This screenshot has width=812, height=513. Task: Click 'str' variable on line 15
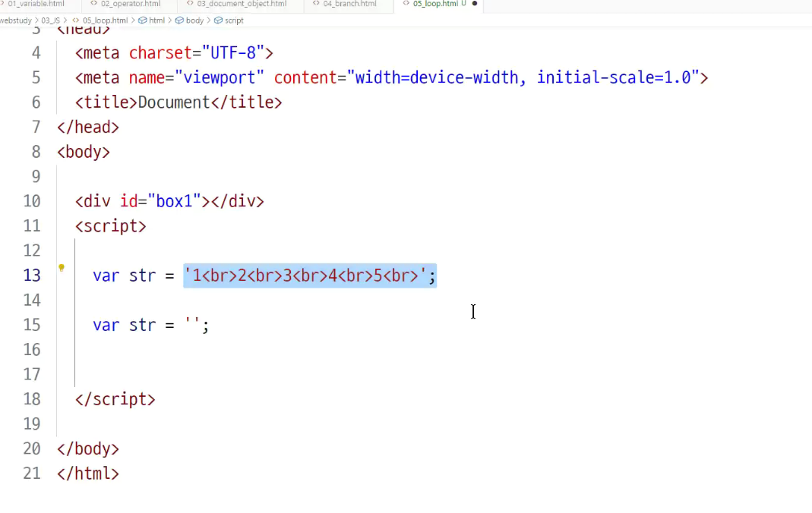142,325
